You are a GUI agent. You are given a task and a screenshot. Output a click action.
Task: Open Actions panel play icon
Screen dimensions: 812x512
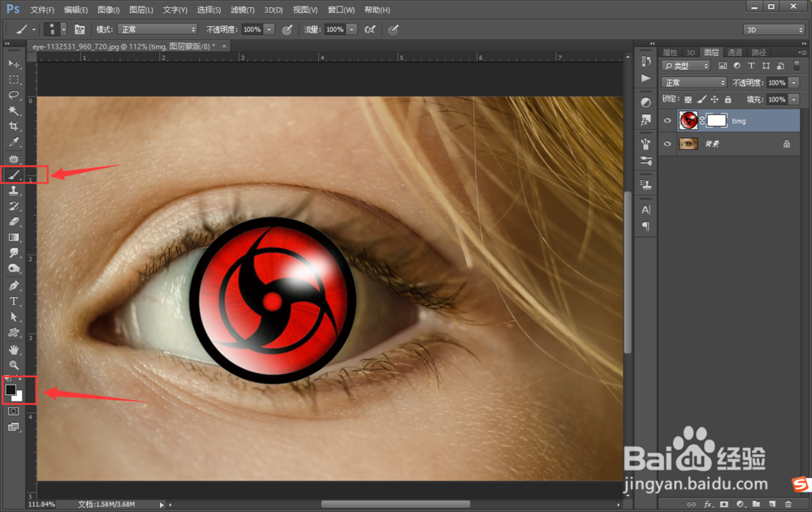coord(646,78)
